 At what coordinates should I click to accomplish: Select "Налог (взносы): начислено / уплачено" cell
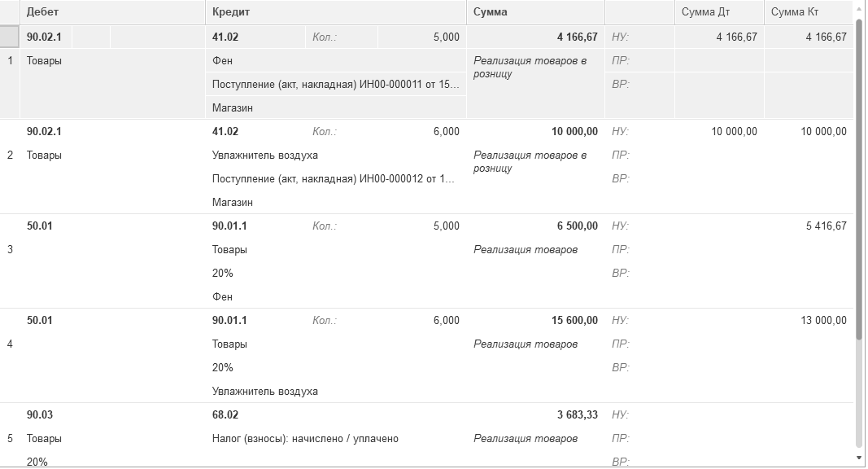point(305,439)
